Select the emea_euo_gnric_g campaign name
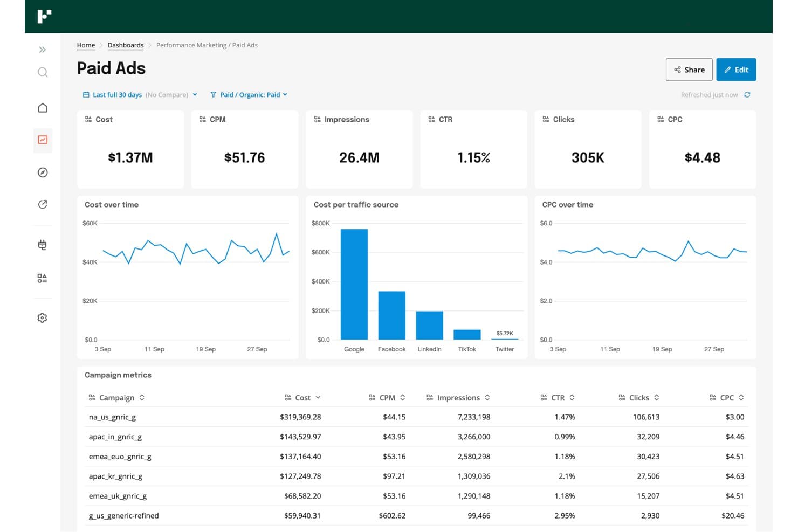Viewport: 798px width, 532px height. coord(120,457)
